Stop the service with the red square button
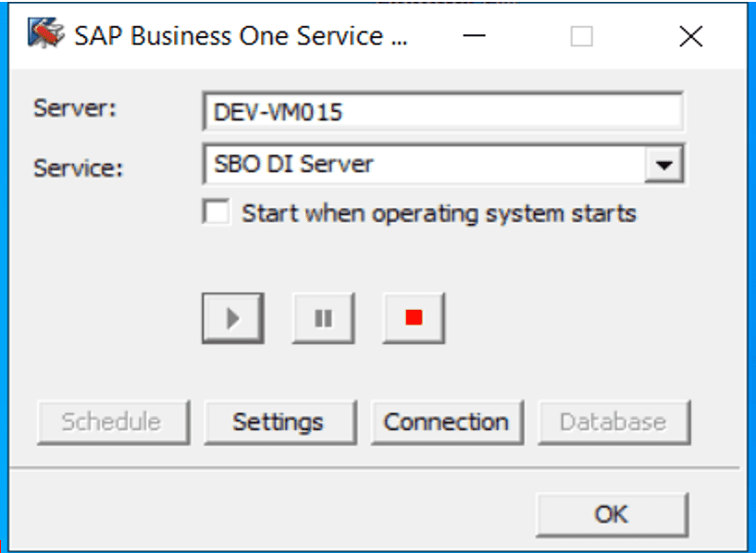This screenshot has height=553, width=756. click(x=414, y=318)
